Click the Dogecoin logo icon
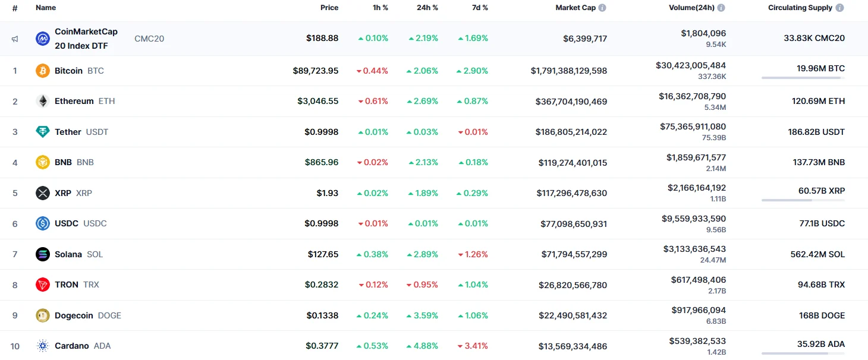 coord(43,315)
